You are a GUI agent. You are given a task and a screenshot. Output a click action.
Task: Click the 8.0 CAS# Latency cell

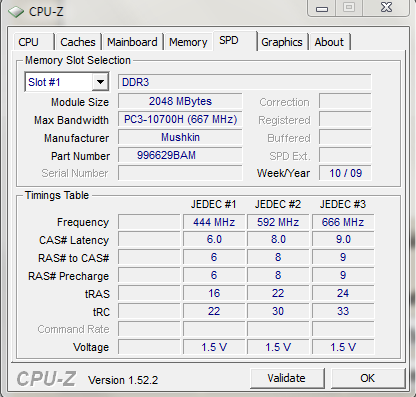pyautogui.click(x=278, y=240)
